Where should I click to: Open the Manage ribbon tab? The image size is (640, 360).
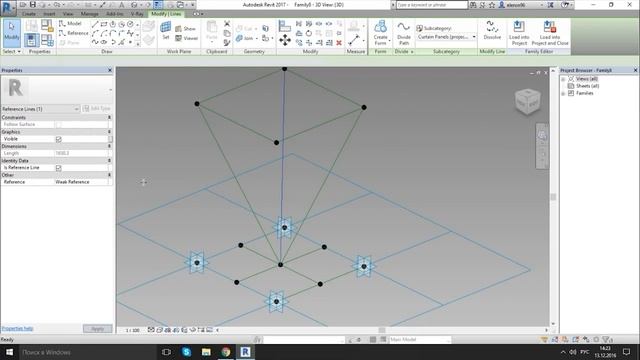pyautogui.click(x=89, y=14)
